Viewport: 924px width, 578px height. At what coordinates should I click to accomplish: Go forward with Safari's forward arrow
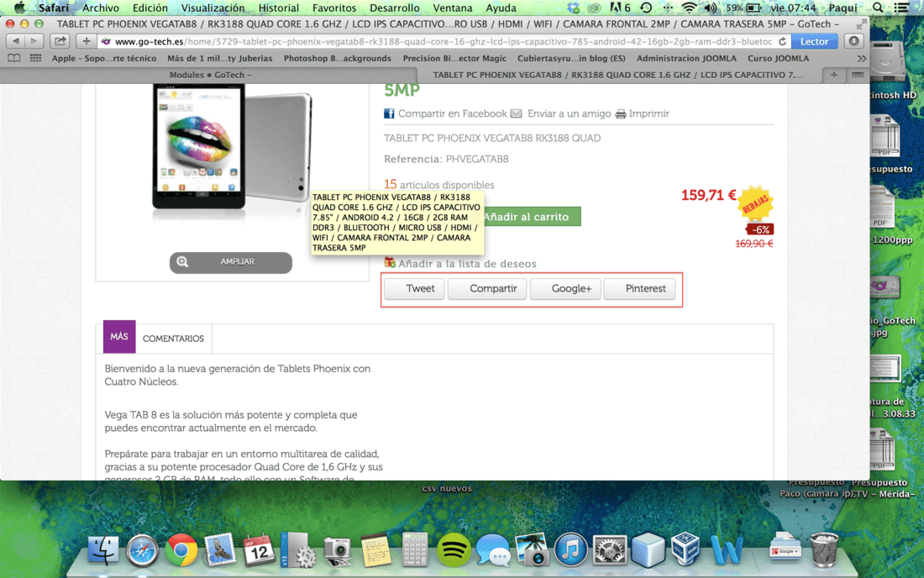[34, 41]
